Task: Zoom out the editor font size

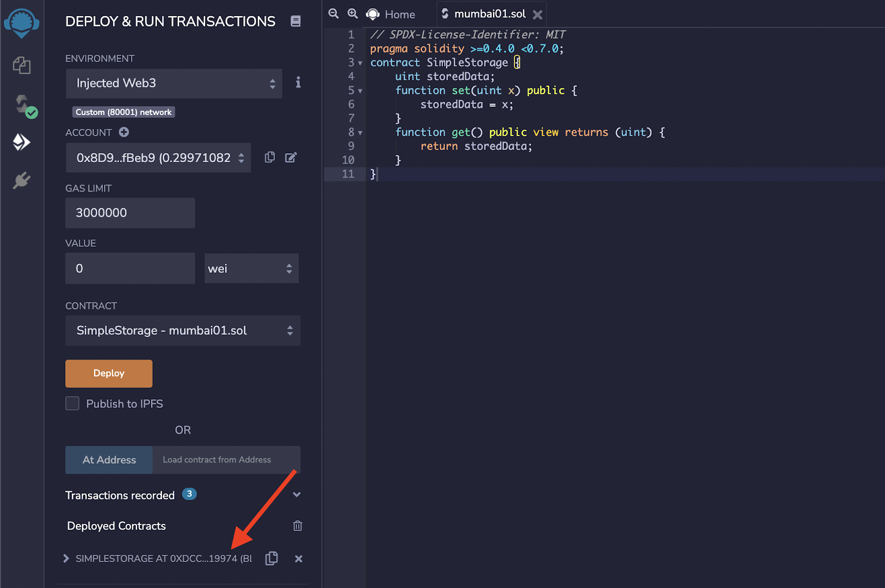Action: [x=334, y=14]
